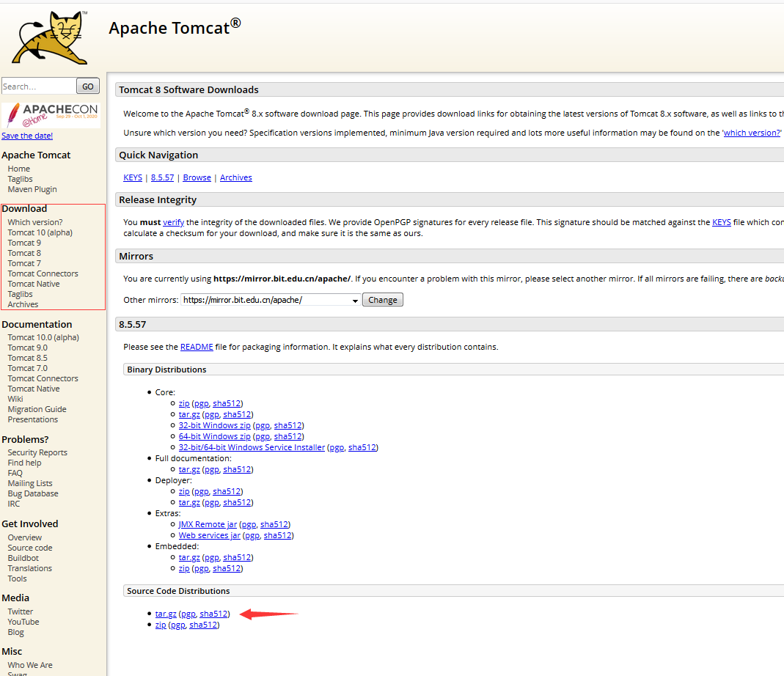The height and width of the screenshot is (676, 784).
Task: Download 32-bit/64-bit Windows Service Installer
Action: 252,447
